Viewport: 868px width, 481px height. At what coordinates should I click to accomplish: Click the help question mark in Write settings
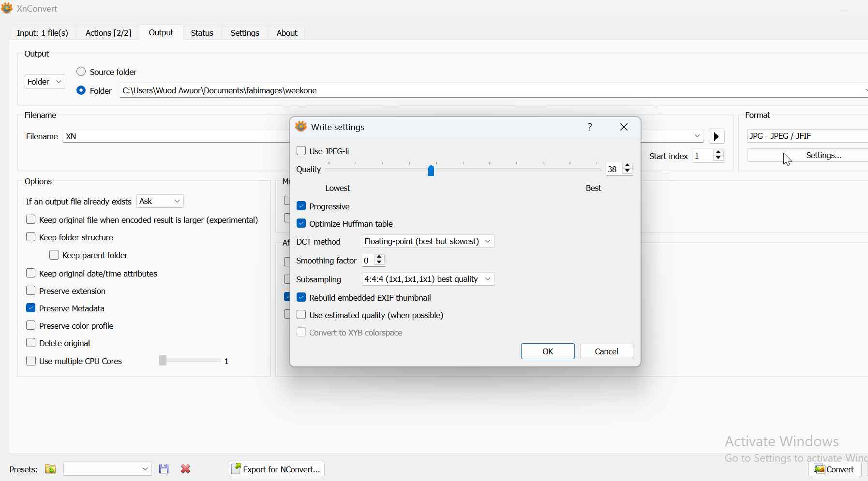[590, 127]
